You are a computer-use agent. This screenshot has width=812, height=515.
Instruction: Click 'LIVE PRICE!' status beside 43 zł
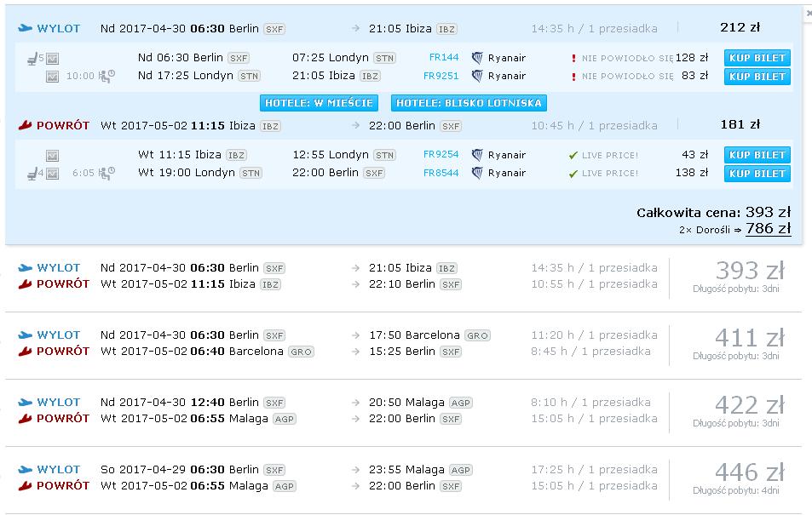(610, 155)
